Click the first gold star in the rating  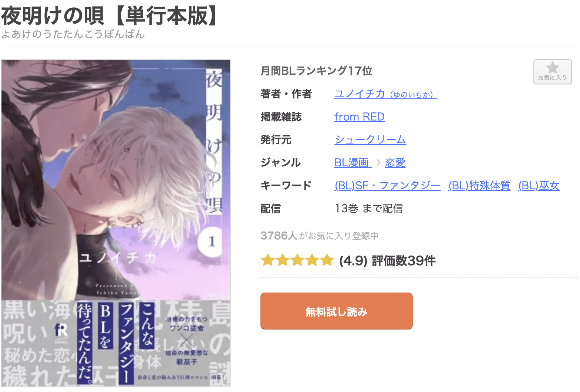[x=267, y=260]
